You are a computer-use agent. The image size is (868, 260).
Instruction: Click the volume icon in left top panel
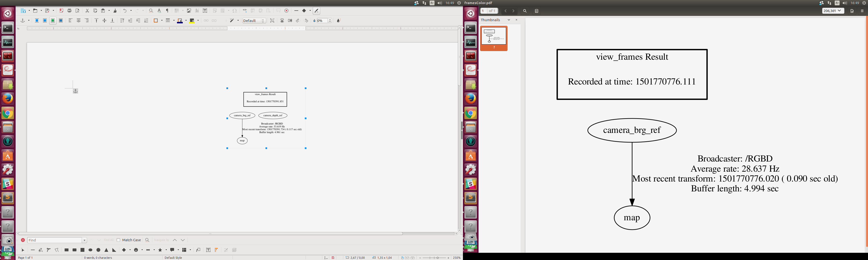click(x=440, y=3)
